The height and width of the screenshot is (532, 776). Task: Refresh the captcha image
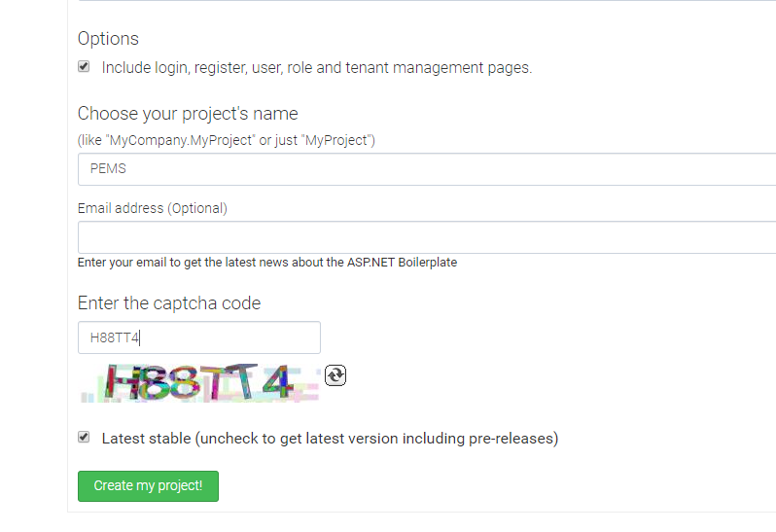click(335, 374)
